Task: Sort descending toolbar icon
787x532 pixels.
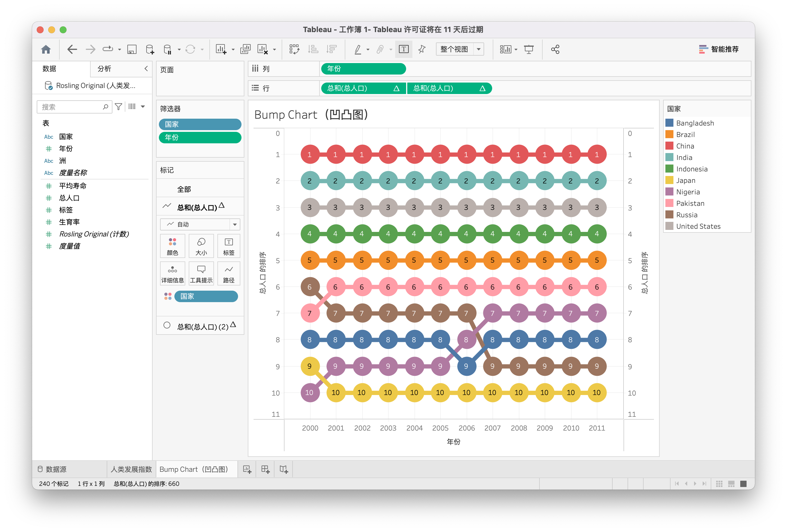Action: (331, 49)
